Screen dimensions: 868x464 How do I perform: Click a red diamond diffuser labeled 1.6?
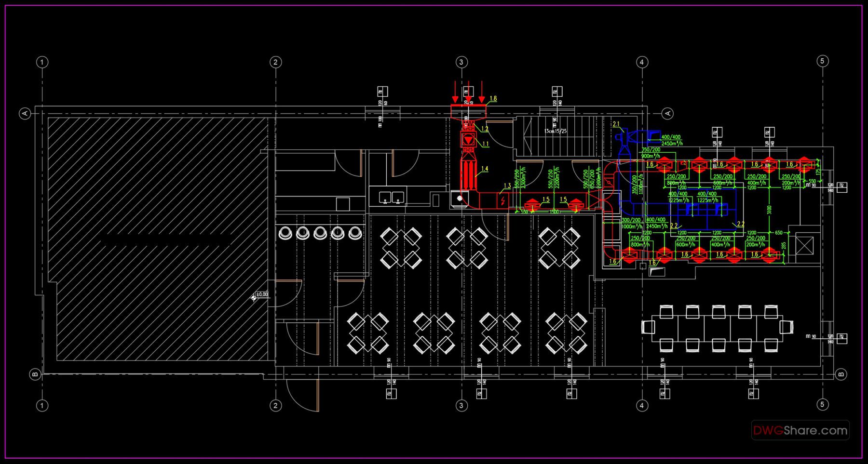click(x=665, y=165)
